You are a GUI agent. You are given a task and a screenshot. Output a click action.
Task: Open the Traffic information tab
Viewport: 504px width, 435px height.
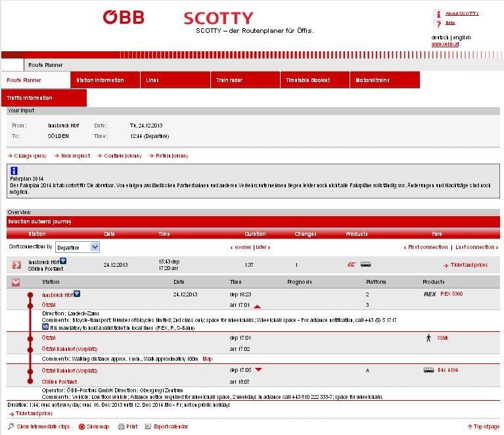tap(44, 98)
